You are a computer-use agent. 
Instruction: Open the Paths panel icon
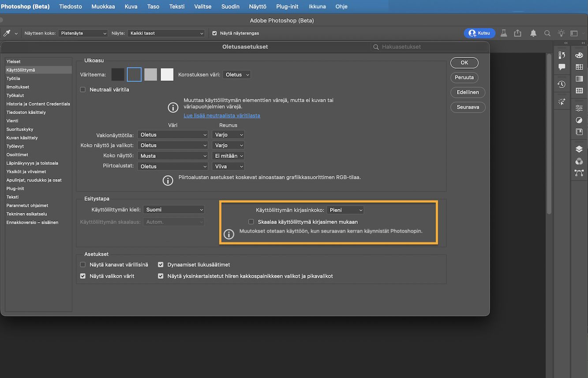pos(579,173)
